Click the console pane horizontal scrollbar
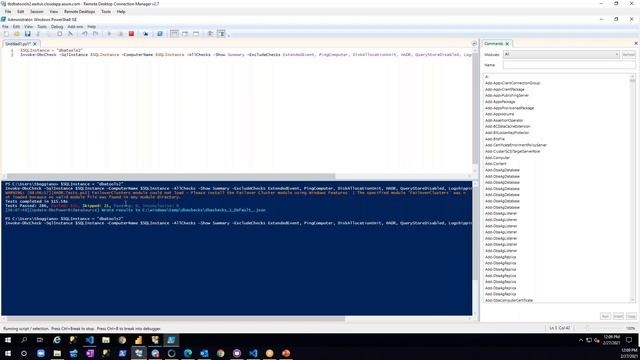The width and height of the screenshot is (640, 360). click(x=176, y=318)
